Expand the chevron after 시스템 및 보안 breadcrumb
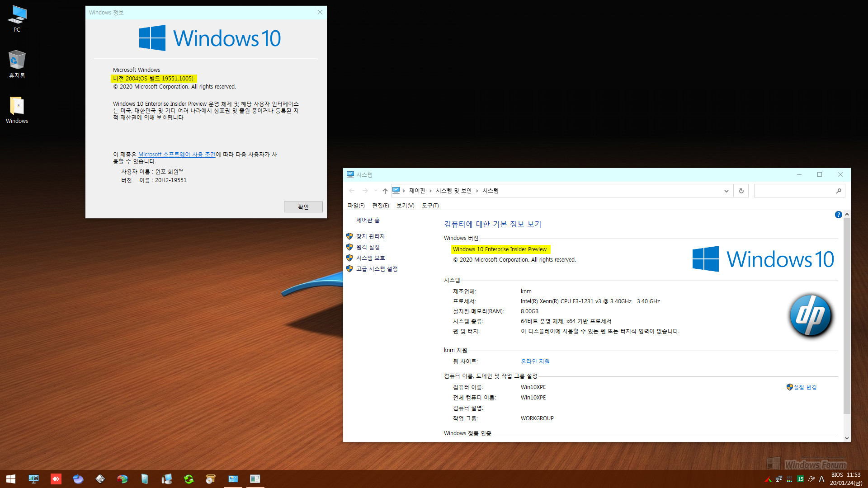Viewport: 868px width, 488px height. (477, 191)
